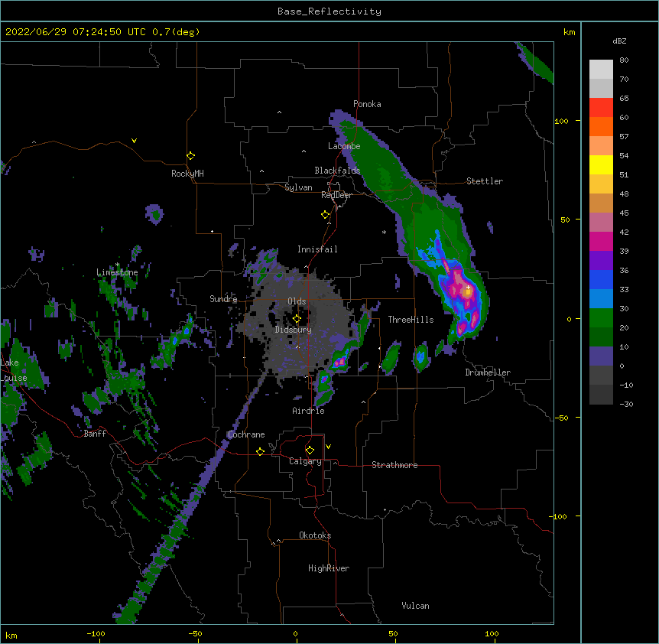Select the yellow diamond marker below Cochrane

point(260,451)
